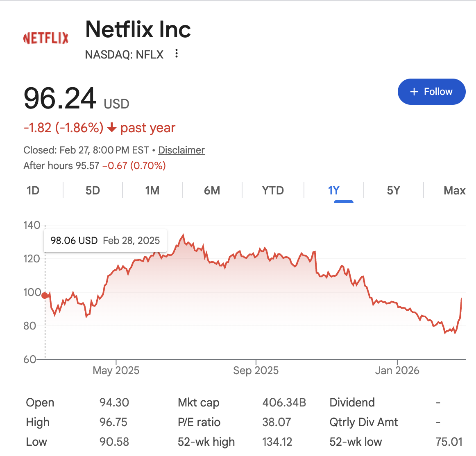Show the YTD chart range
This screenshot has width=476, height=456.
tap(272, 190)
